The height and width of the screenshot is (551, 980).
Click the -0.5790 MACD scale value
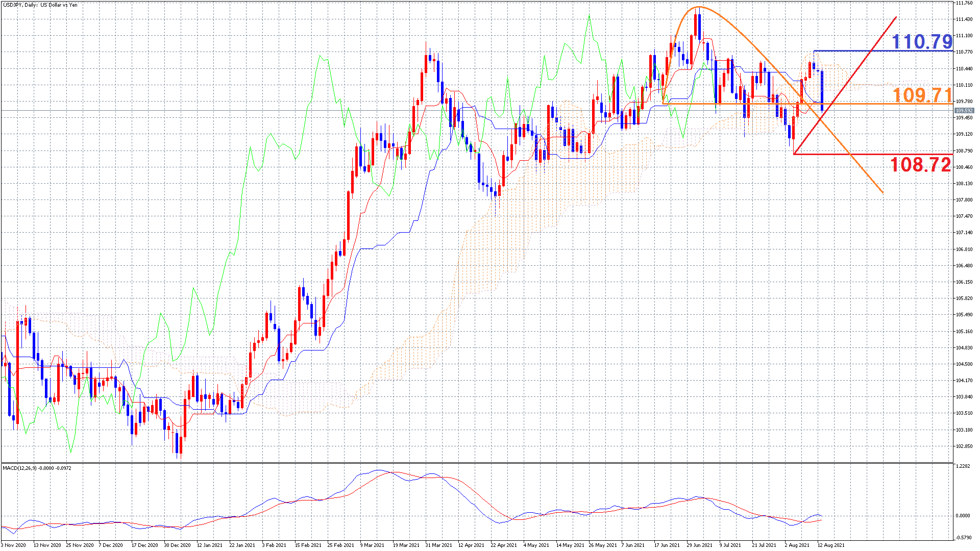[x=963, y=537]
